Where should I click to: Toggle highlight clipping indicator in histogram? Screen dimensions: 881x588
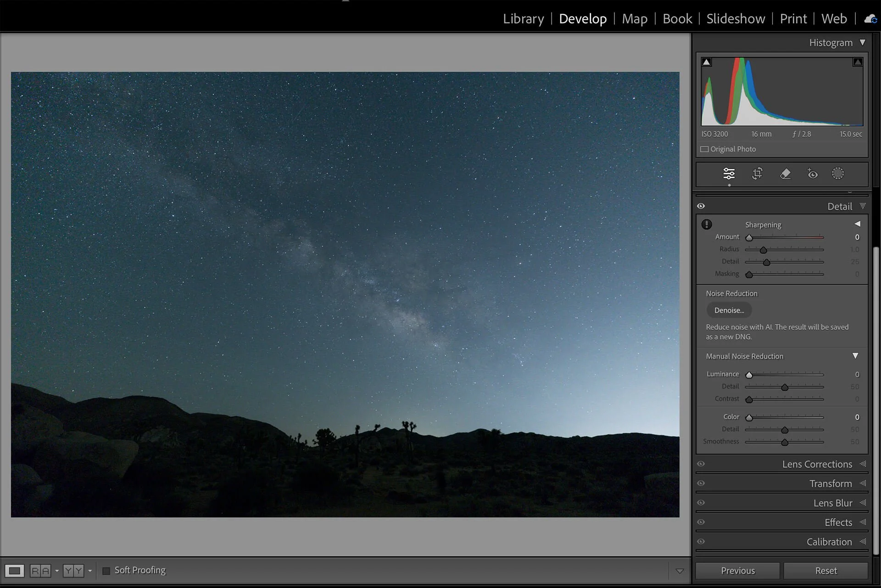857,62
